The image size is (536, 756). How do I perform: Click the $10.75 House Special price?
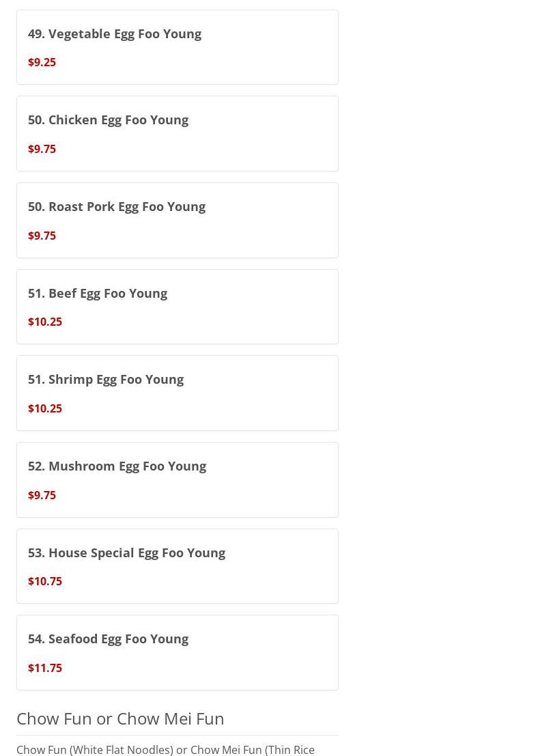click(44, 581)
